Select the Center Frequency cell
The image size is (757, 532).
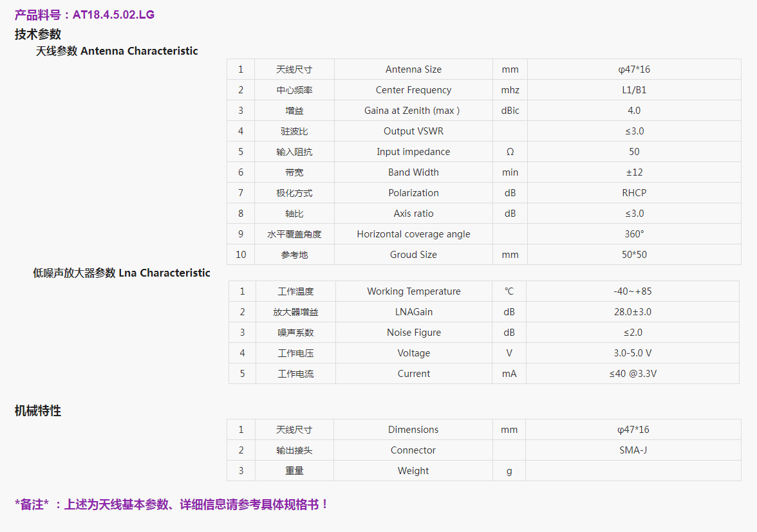[x=413, y=90]
